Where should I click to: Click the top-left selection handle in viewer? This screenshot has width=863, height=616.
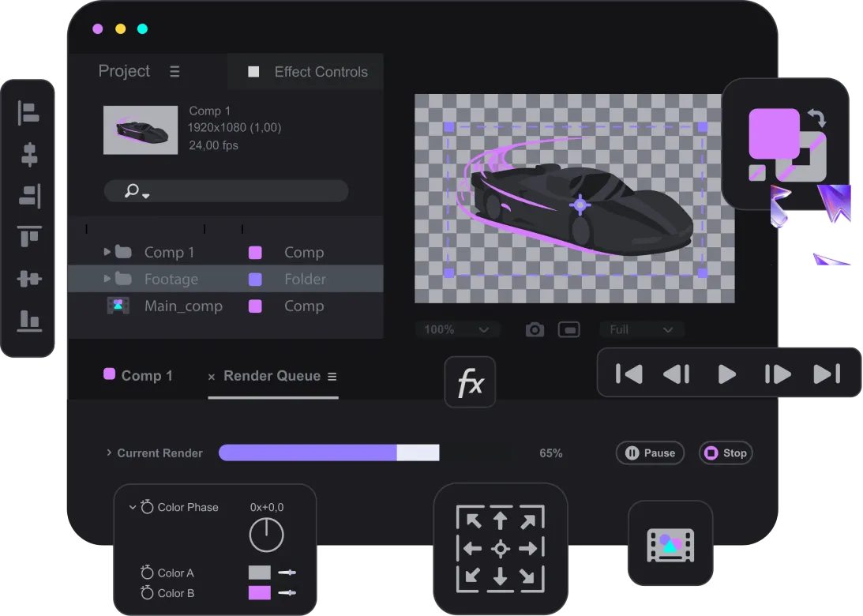pyautogui.click(x=449, y=127)
